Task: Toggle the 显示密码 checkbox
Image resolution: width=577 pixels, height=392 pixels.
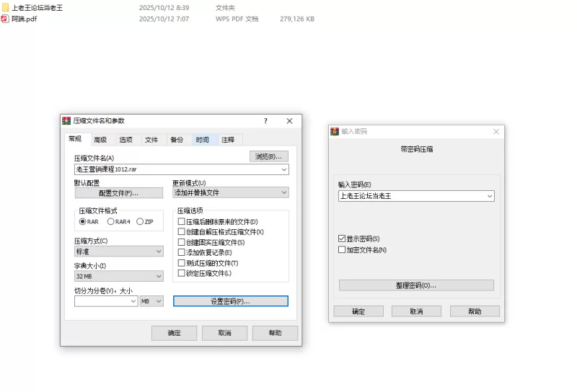Action: point(342,239)
